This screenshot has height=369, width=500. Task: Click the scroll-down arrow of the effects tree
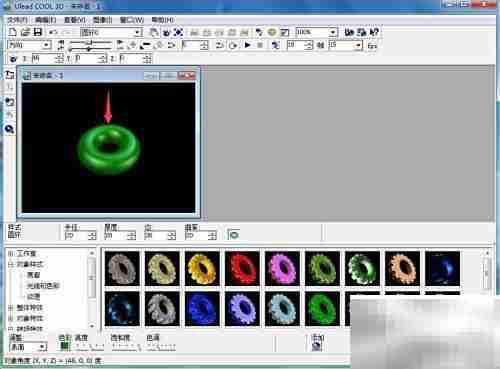pos(92,326)
